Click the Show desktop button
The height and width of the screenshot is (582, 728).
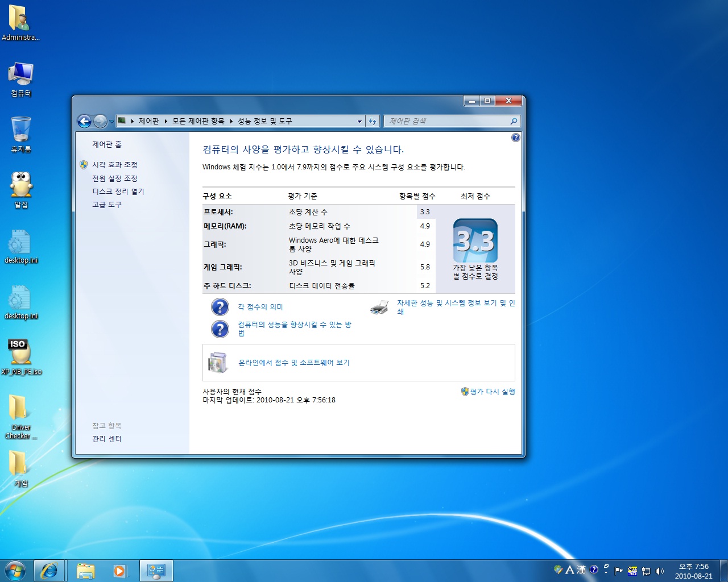(723, 571)
